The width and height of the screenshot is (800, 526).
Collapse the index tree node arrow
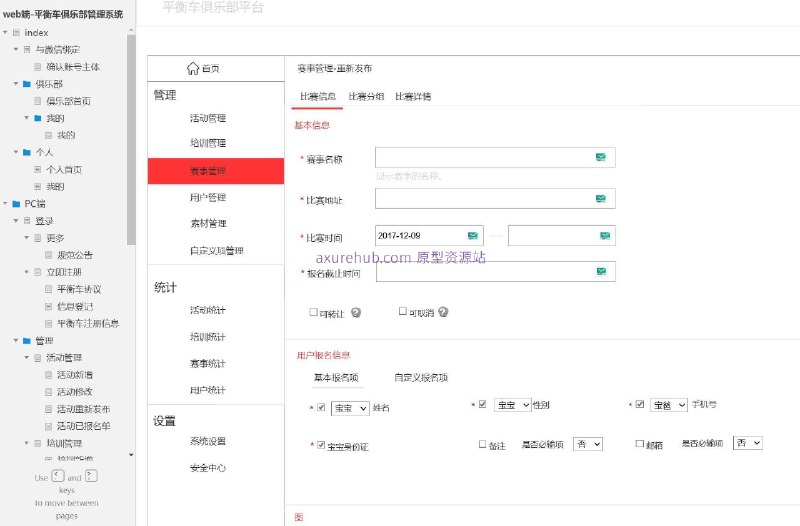pyautogui.click(x=5, y=33)
